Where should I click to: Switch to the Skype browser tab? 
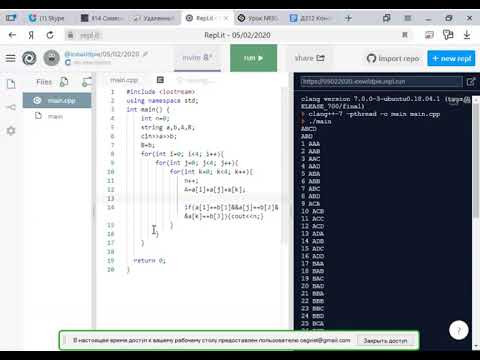[x=47, y=18]
